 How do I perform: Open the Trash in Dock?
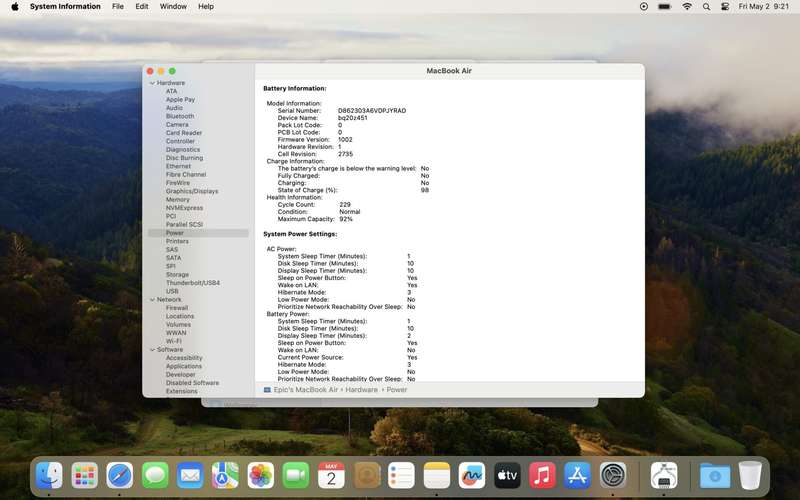click(x=750, y=475)
